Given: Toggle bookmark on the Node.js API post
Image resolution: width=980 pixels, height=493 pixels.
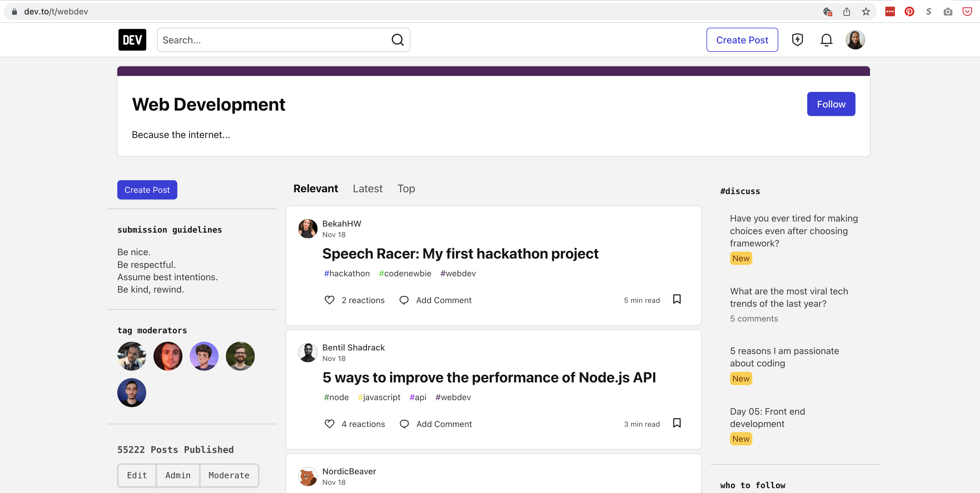Looking at the screenshot, I should coord(677,423).
